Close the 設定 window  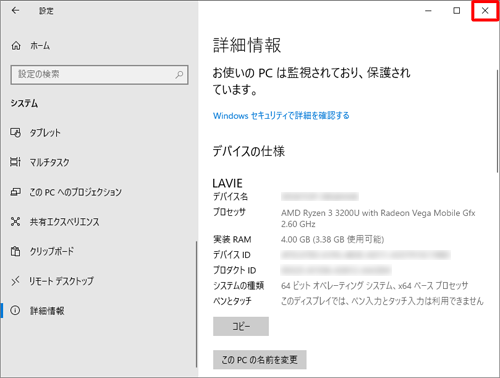click(485, 11)
